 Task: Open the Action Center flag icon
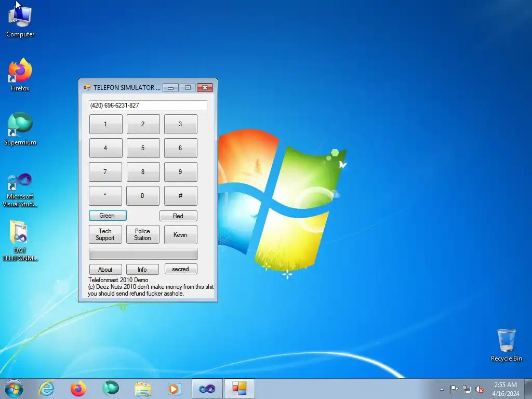pyautogui.click(x=454, y=389)
